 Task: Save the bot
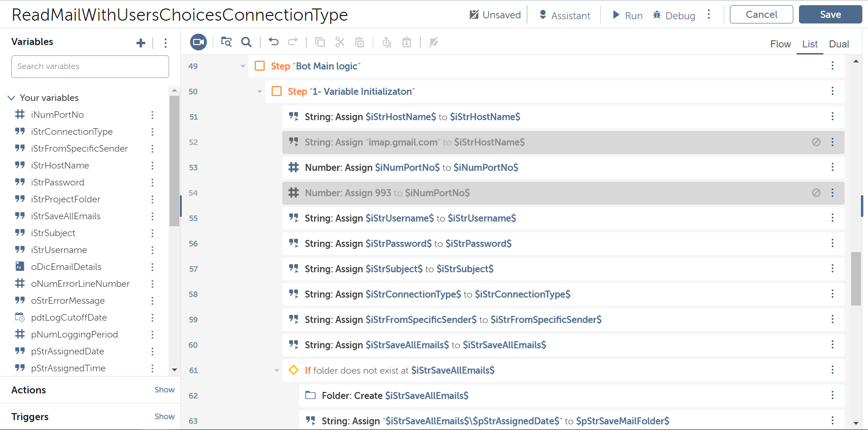(830, 15)
